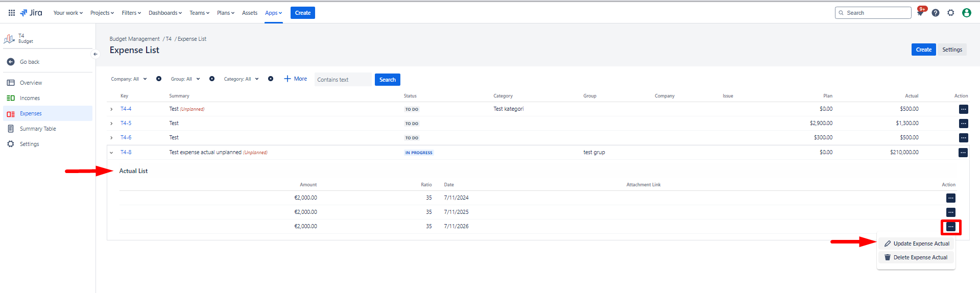Open action menu for 7/11/2024 actual
Image resolution: width=980 pixels, height=293 pixels.
[x=951, y=198]
